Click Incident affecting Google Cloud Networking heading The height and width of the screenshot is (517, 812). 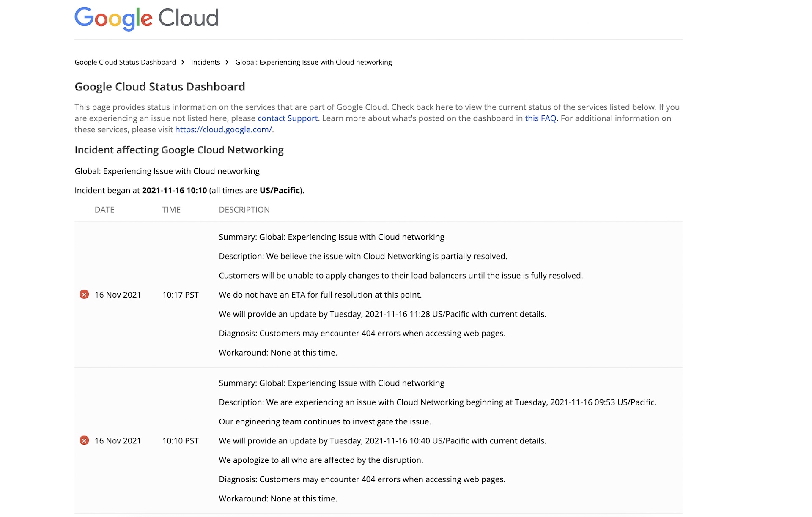pyautogui.click(x=179, y=150)
